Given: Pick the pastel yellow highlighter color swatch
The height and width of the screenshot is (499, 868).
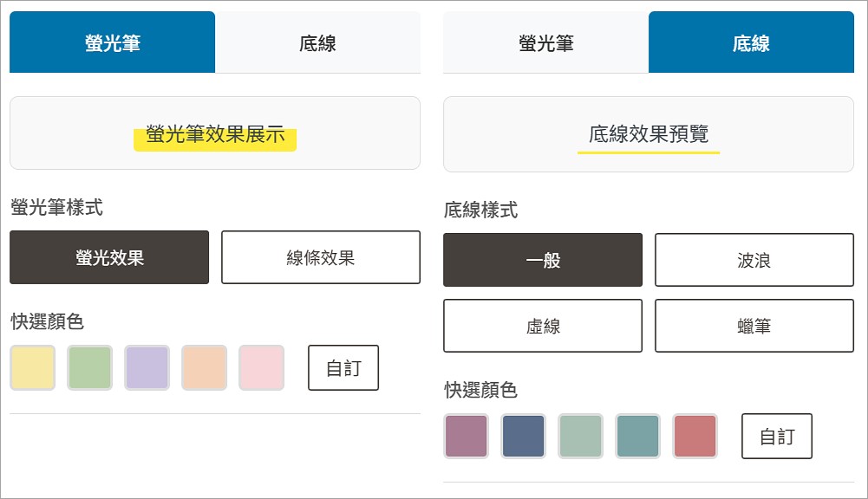Looking at the screenshot, I should tap(32, 367).
